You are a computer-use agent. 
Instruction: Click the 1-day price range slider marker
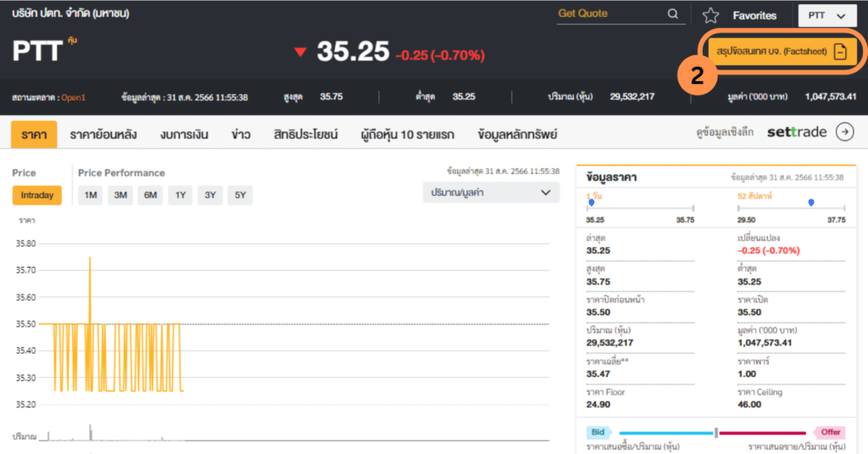tap(591, 203)
